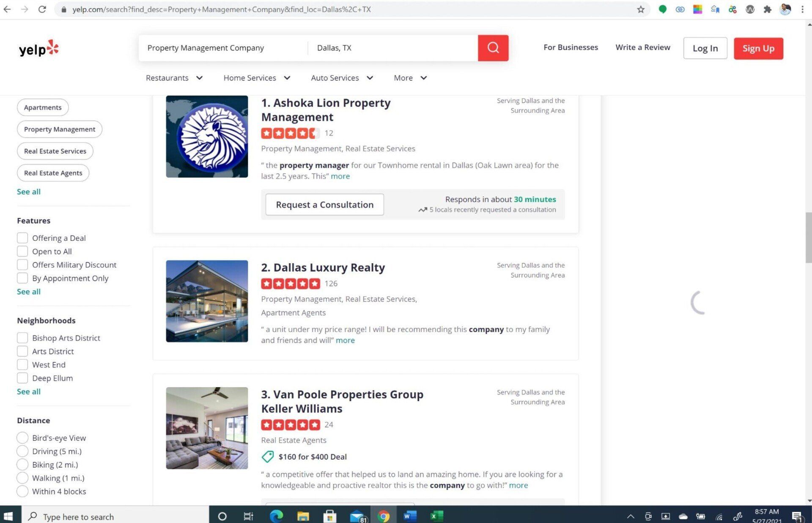812x523 pixels.
Task: Open Windows Start menu
Action: pos(8,516)
